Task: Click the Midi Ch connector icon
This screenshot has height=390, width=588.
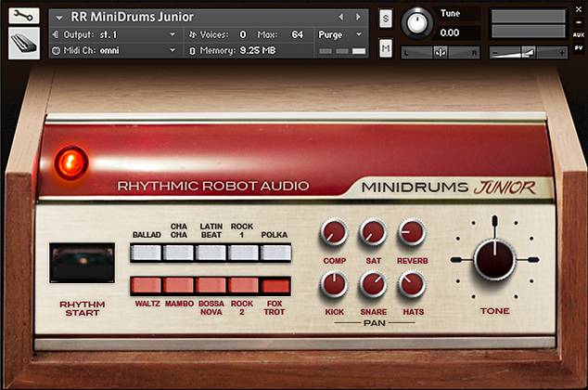Action: 56,50
